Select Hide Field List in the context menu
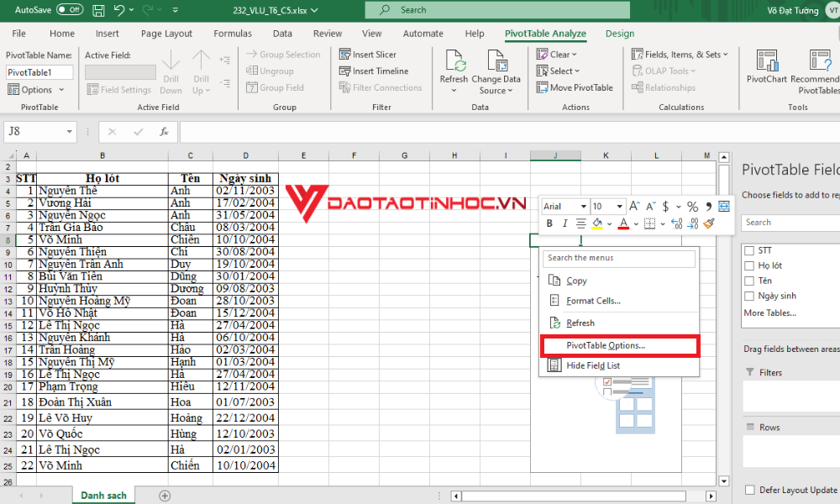Screen dimensions: 840x504 click(x=592, y=365)
